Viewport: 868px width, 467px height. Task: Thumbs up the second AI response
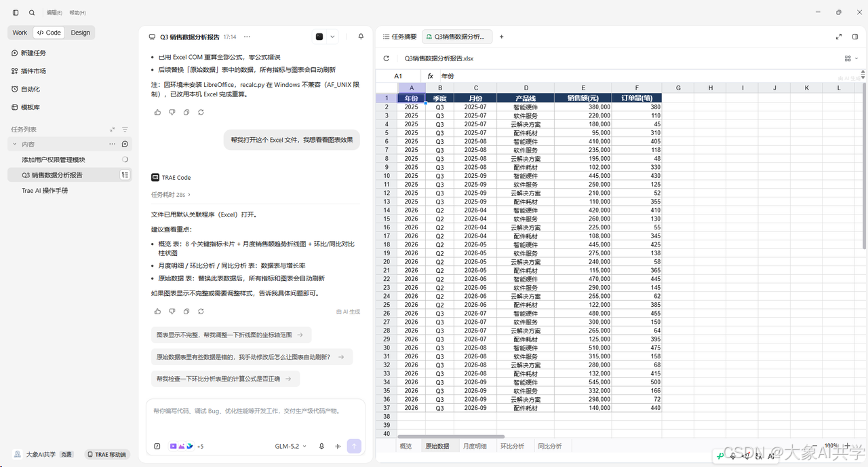(158, 312)
